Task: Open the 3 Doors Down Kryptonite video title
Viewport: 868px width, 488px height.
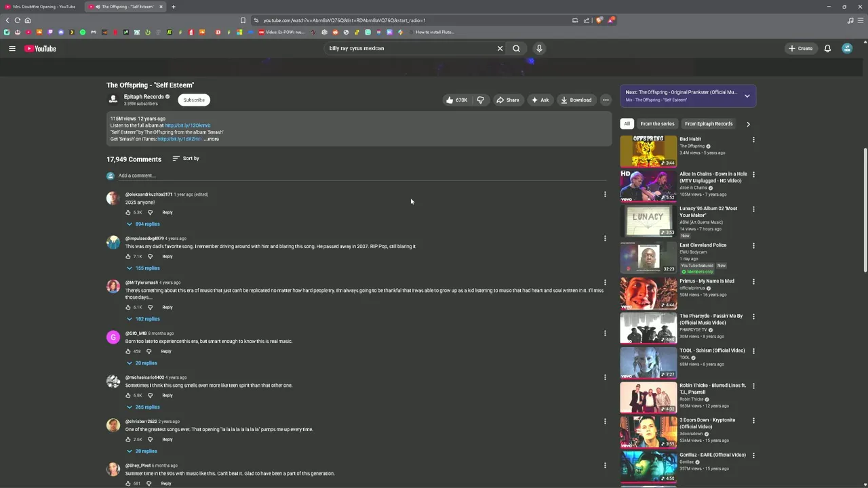Action: [x=707, y=423]
